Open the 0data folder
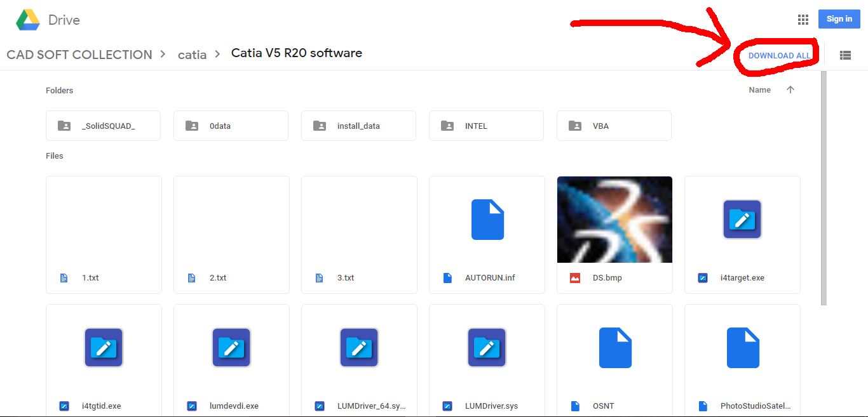This screenshot has height=417, width=868. (231, 126)
